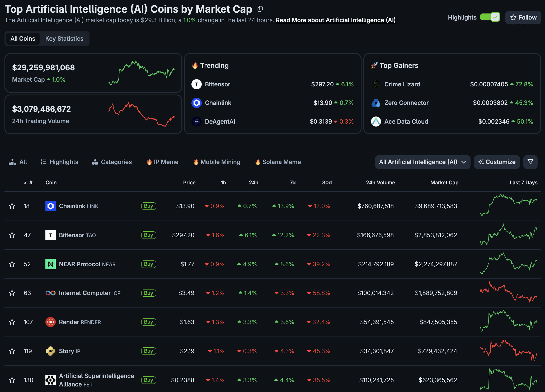The image size is (545, 392).
Task: Click the Highlights list icon
Action: [x=44, y=162]
